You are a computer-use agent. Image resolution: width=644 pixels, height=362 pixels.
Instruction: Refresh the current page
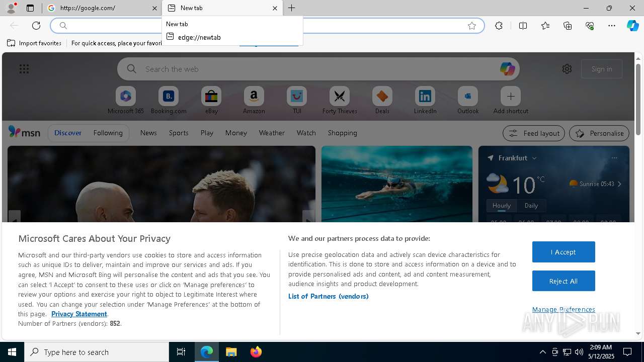36,26
